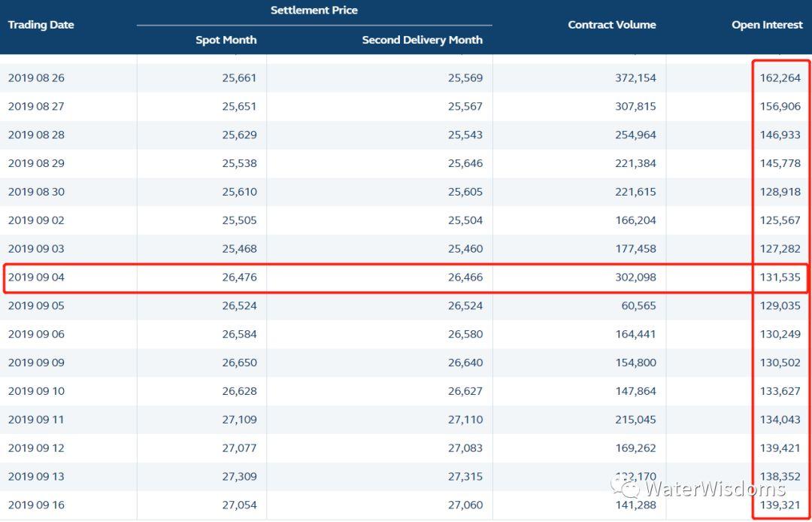Select the Spot Month column header
Screen dimensions: 812x522
click(x=226, y=40)
